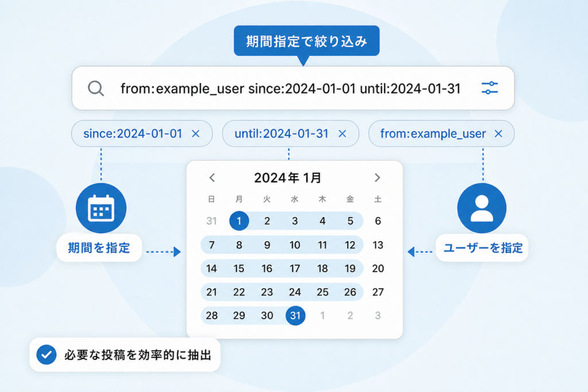Screen dimensions: 588x392
Task: Select date 3 in calendar first row
Action: pos(295,221)
